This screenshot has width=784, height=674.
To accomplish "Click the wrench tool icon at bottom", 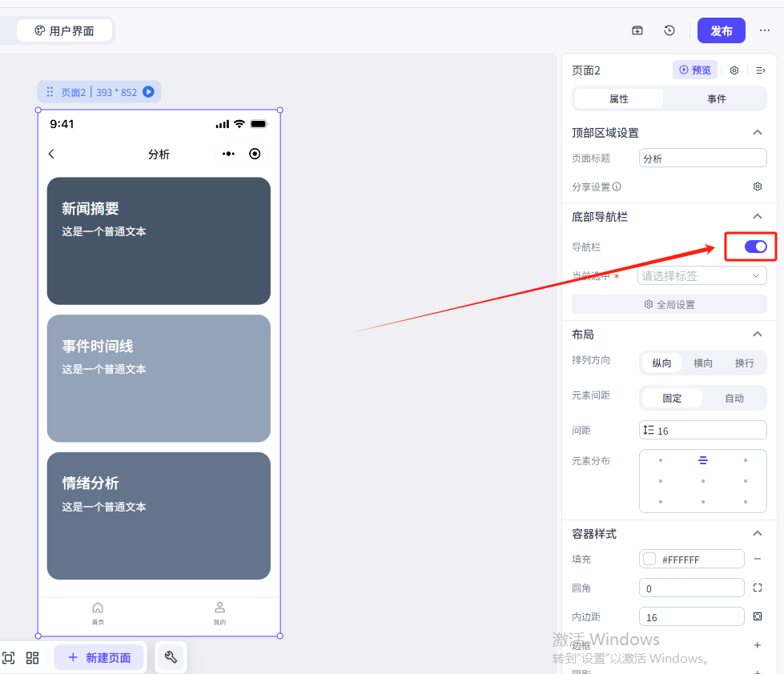I will click(171, 657).
